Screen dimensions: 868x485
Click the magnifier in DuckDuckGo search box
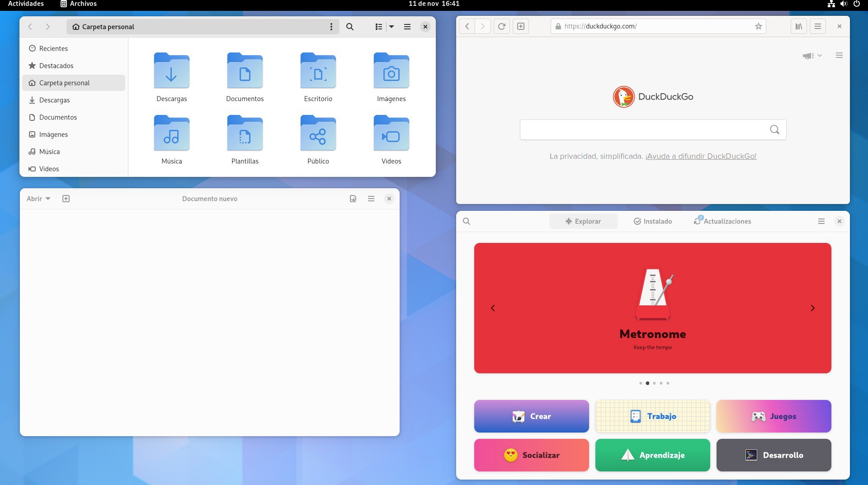[774, 130]
